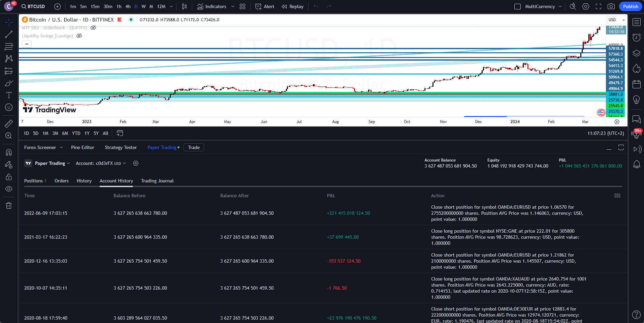
Task: Open the Pine Editor tab
Action: 83,147
